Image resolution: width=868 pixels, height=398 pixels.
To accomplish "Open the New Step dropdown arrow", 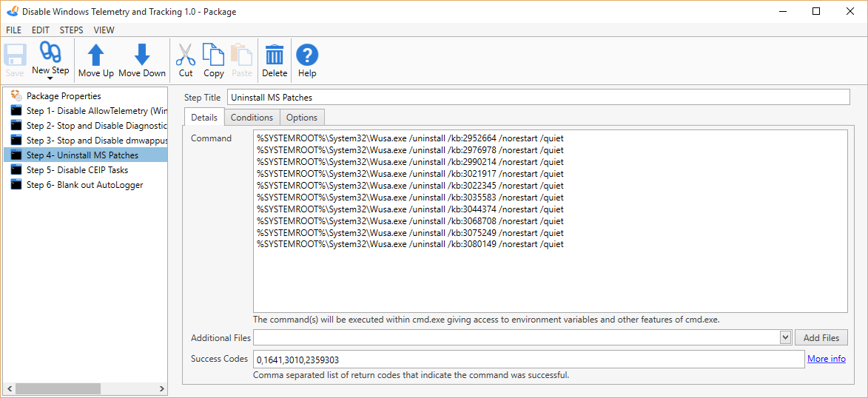I will tap(50, 78).
